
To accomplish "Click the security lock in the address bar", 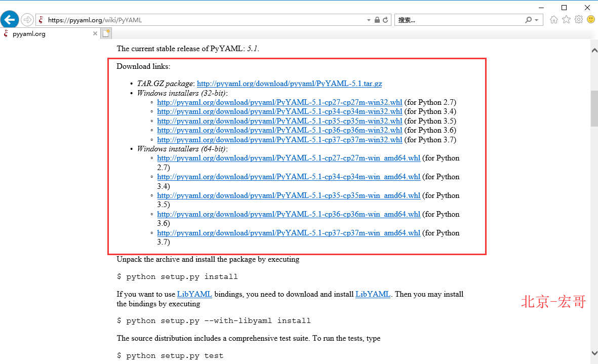I will click(x=377, y=19).
